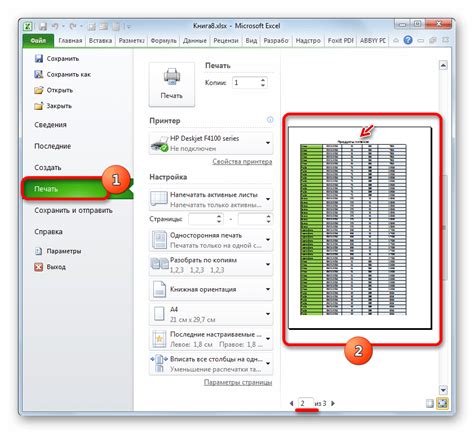The image size is (474, 434).
Task: Click the Выход red X icon
Action: 39,267
